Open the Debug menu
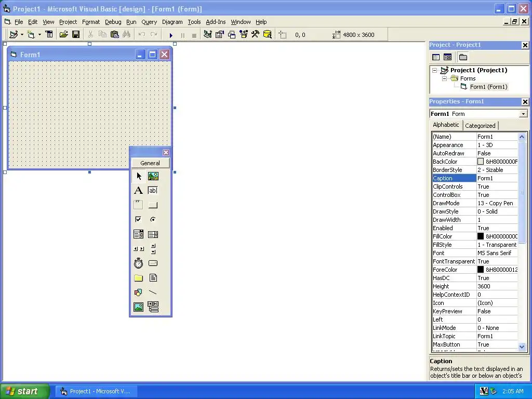This screenshot has width=532, height=399. [x=113, y=22]
